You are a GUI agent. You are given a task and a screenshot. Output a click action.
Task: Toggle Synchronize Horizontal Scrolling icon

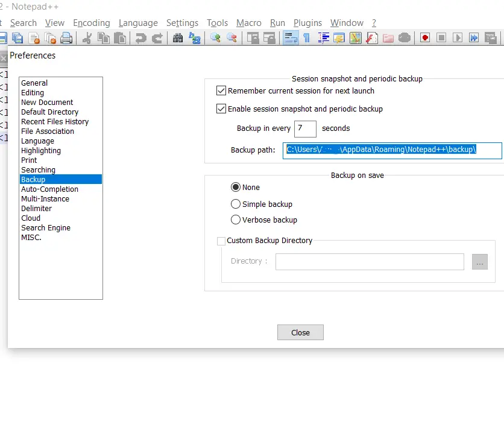click(x=269, y=38)
